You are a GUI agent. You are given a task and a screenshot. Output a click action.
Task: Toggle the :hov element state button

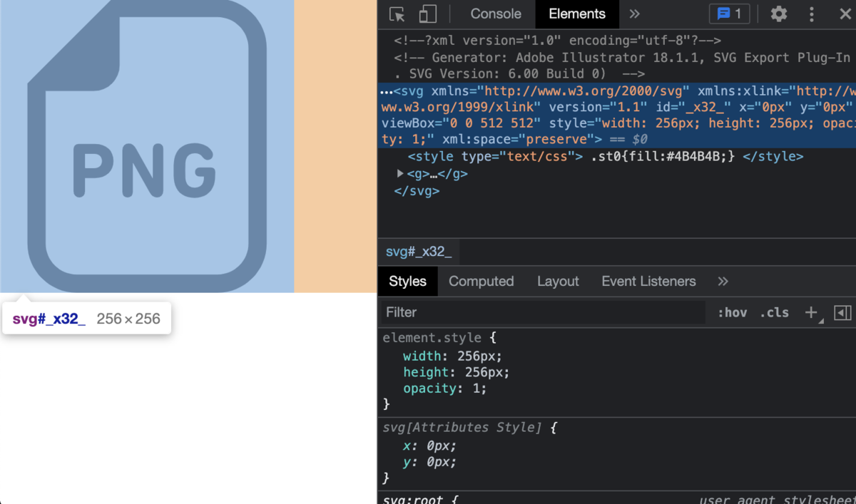(x=733, y=312)
